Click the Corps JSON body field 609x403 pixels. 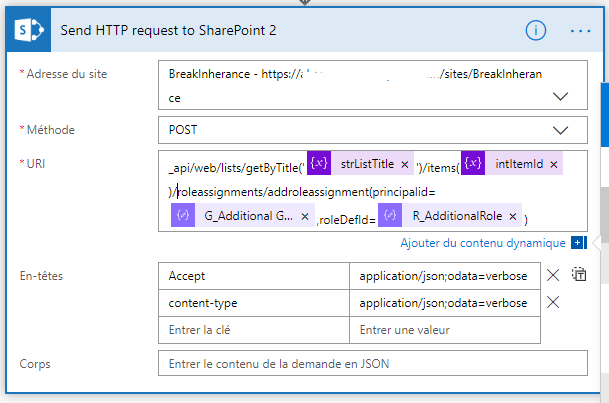(x=372, y=363)
